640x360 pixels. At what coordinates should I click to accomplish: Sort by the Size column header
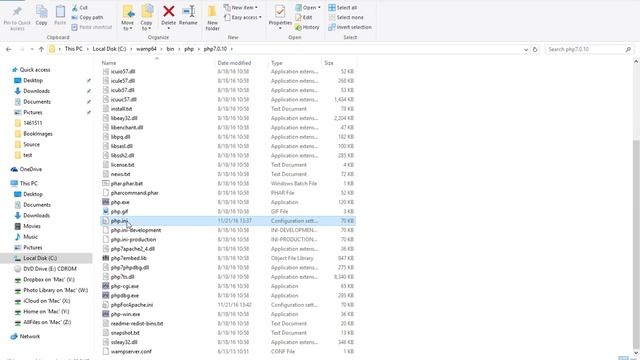pyautogui.click(x=329, y=63)
